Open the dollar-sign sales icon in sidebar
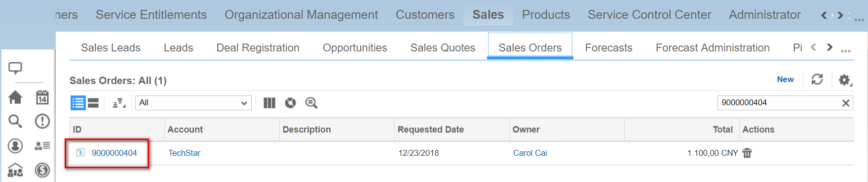This screenshot has width=868, height=182. [42, 170]
